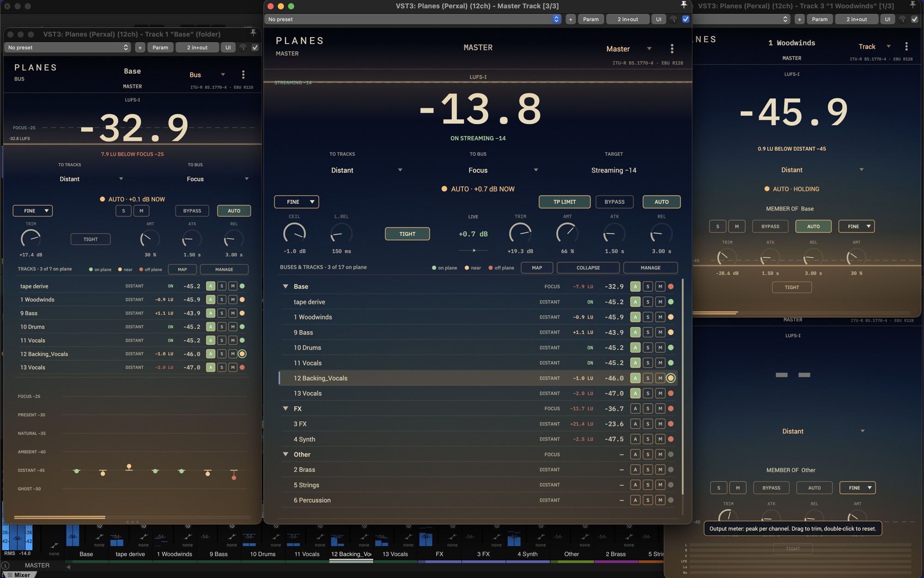Select the Base channel in the mixer strip
The width and height of the screenshot is (924, 578).
86,554
